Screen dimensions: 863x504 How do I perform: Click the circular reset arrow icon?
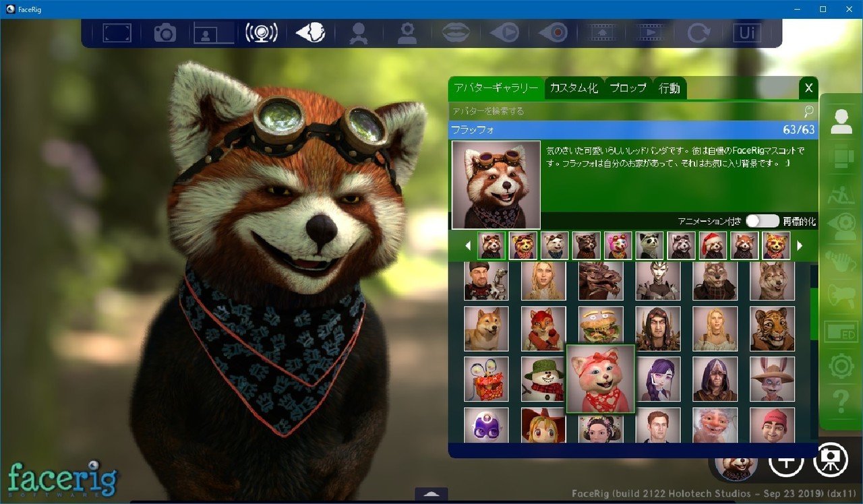point(698,33)
